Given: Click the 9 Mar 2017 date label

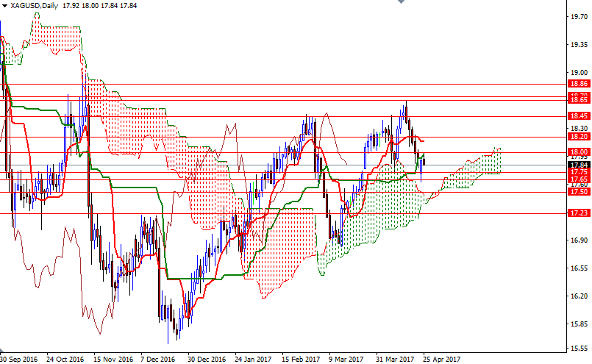Looking at the screenshot, I should click(346, 359).
